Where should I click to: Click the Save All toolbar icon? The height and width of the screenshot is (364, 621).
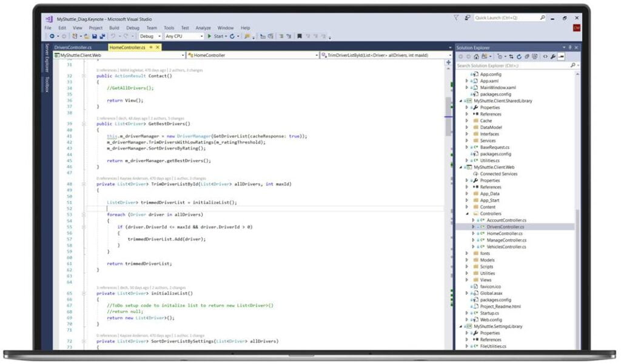(x=102, y=36)
